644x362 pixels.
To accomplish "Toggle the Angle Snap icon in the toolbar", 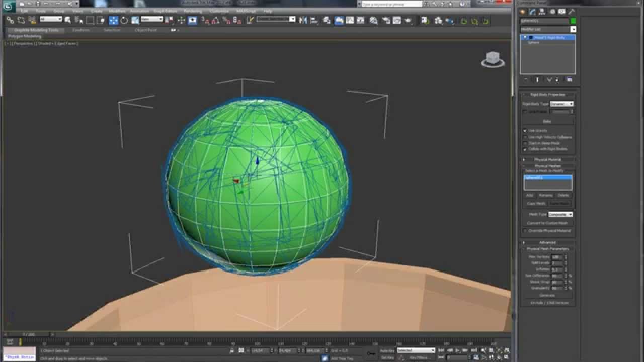I will (x=216, y=20).
